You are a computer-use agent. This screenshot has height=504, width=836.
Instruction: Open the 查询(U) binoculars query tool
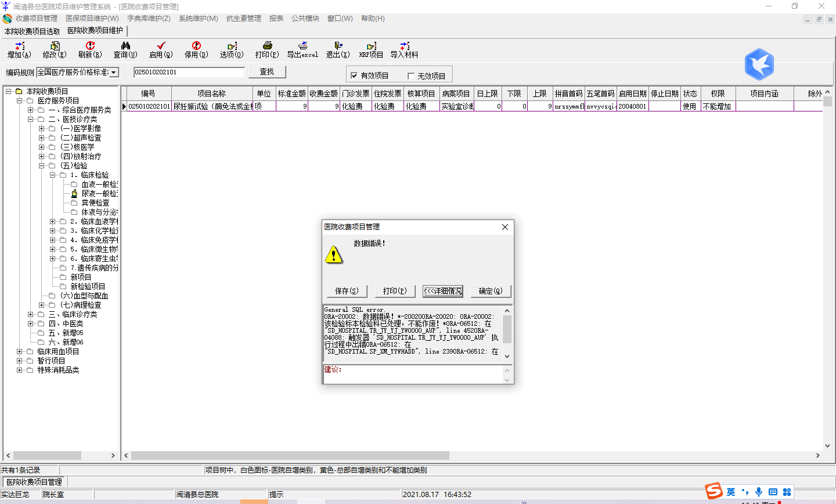coord(125,46)
